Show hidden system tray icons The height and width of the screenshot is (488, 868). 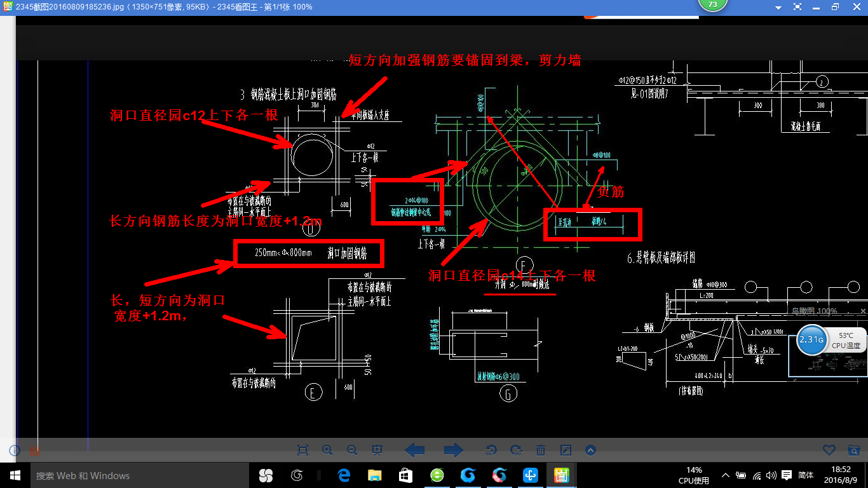[x=725, y=475]
